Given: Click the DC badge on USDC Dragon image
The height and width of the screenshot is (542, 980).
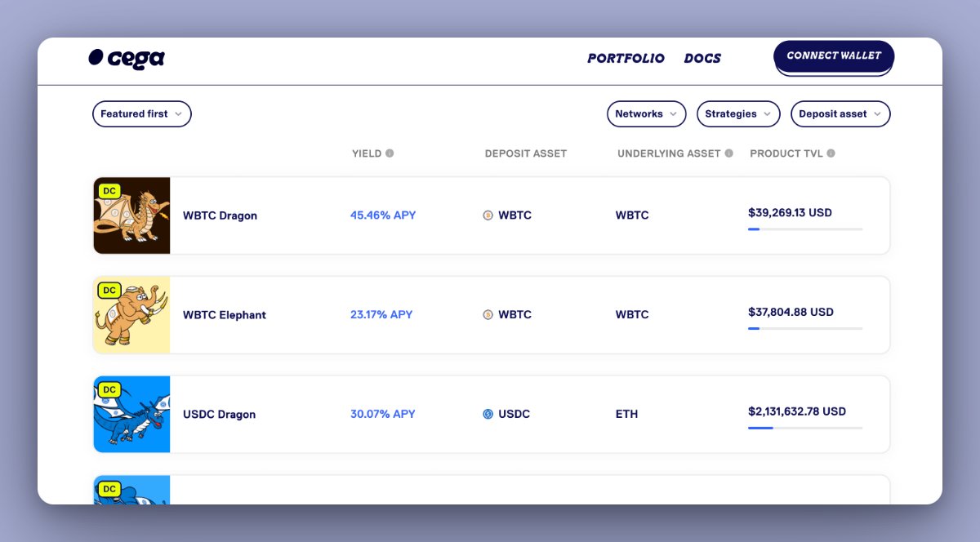Looking at the screenshot, I should 109,390.
